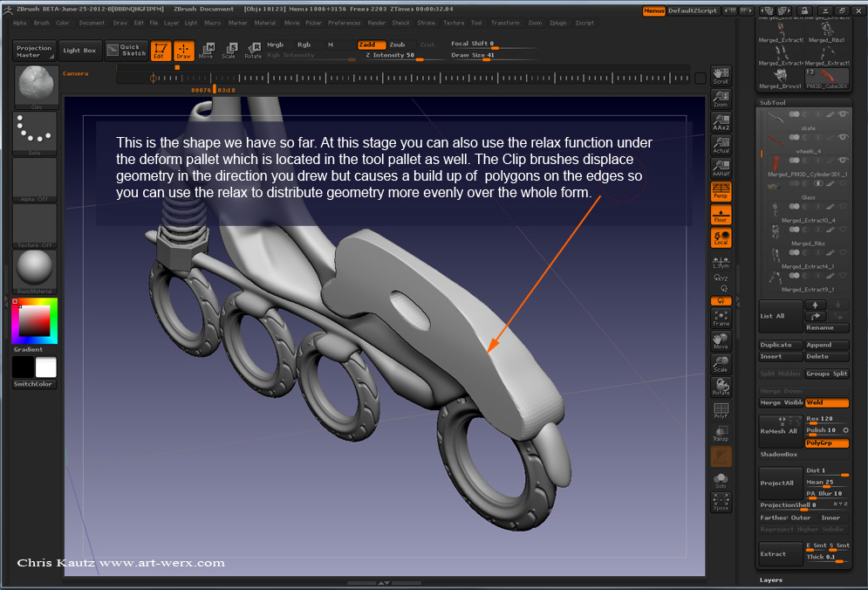868x590 pixels.
Task: Click the AAHalf zoom icon
Action: tap(721, 168)
